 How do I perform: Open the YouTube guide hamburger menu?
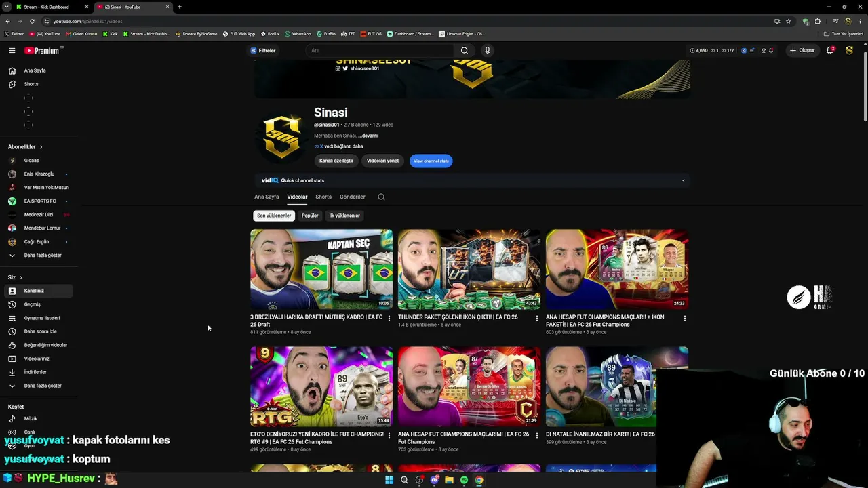pyautogui.click(x=12, y=50)
